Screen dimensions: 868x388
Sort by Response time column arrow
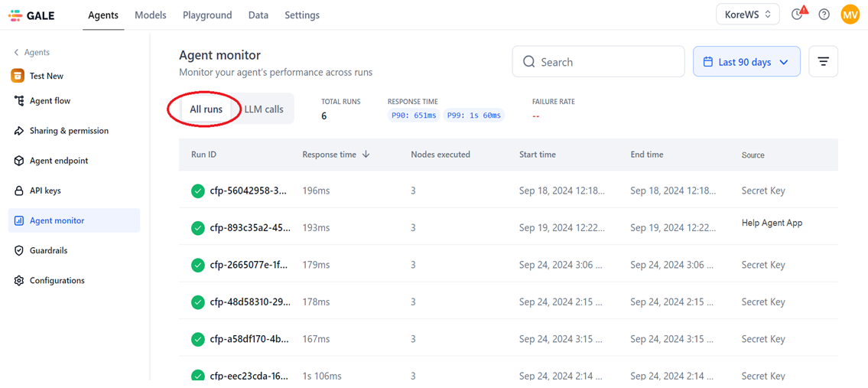coord(366,155)
